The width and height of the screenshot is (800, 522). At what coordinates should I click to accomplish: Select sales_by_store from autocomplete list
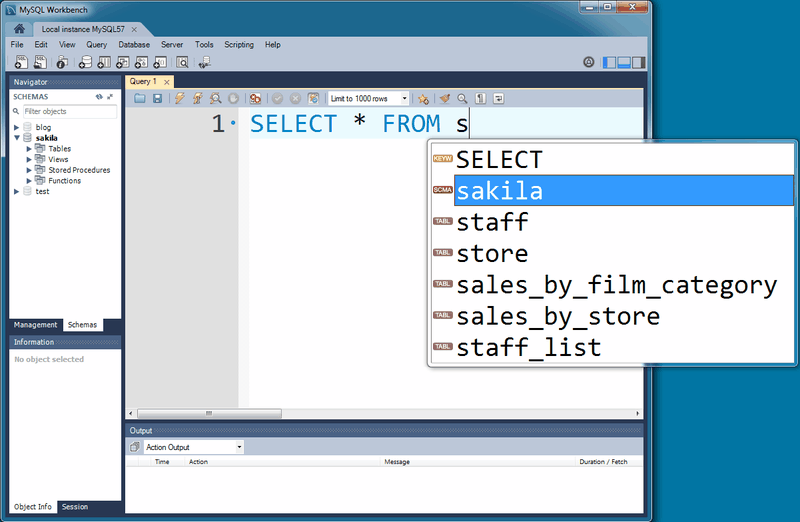pos(558,317)
